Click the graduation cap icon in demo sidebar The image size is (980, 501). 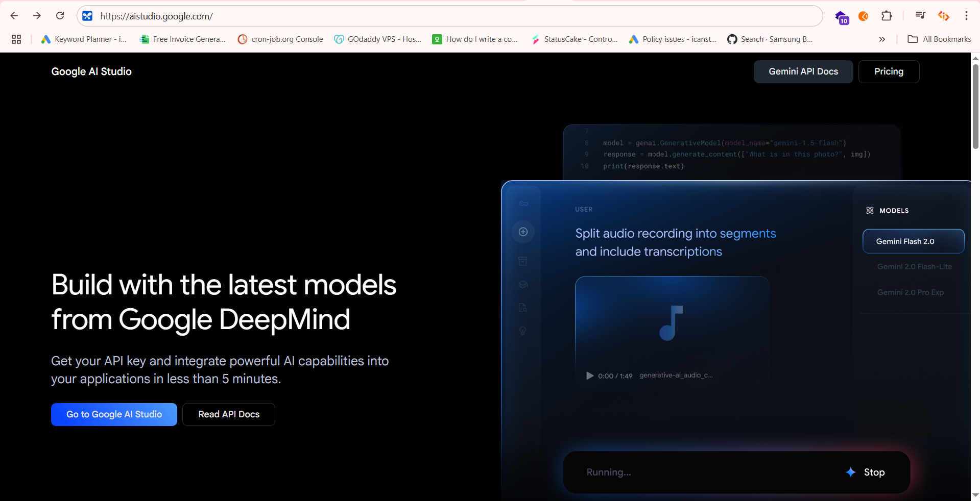tap(523, 285)
